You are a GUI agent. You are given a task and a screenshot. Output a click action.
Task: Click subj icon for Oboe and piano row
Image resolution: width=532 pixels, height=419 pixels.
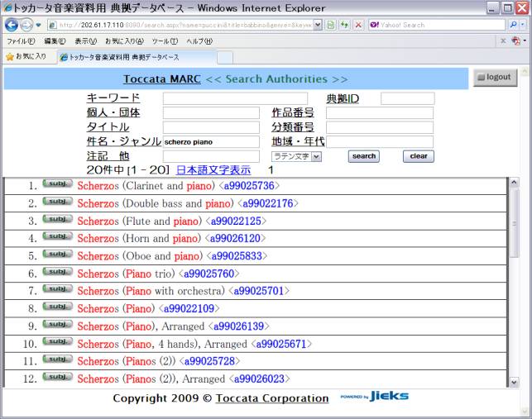(57, 254)
